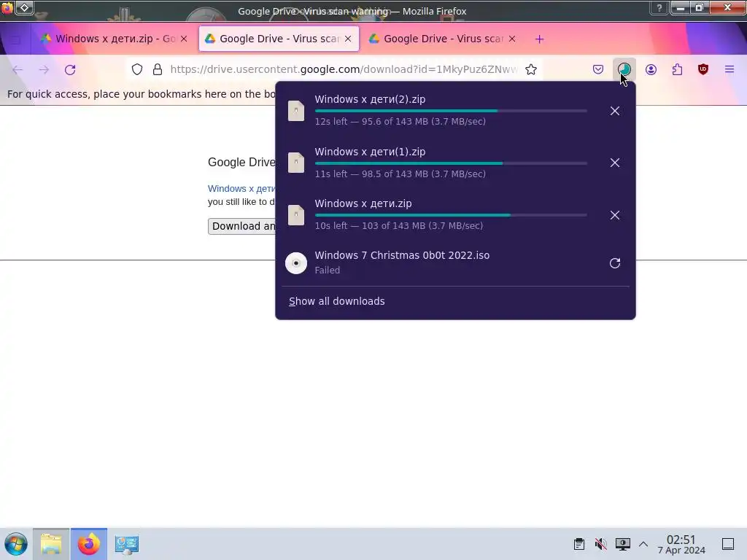The width and height of the screenshot is (747, 560).
Task: Select Windows 7 Christmas 0b0t 2022.iso entry
Action: click(402, 255)
